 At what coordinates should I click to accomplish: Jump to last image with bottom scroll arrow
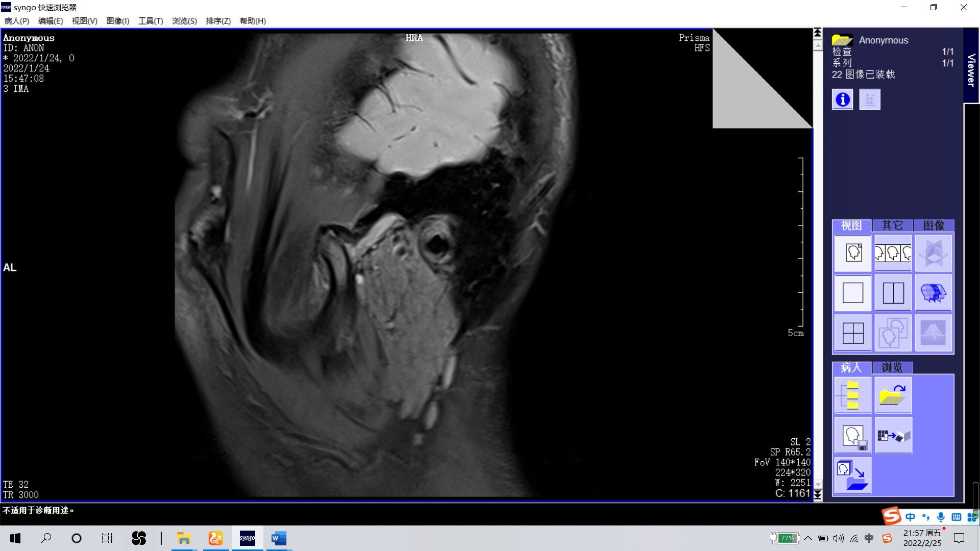pyautogui.click(x=818, y=495)
